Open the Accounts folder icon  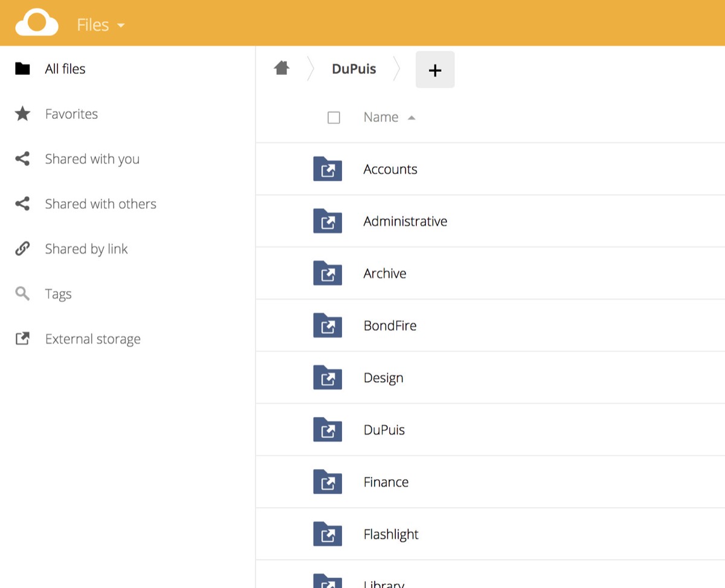[x=327, y=169]
